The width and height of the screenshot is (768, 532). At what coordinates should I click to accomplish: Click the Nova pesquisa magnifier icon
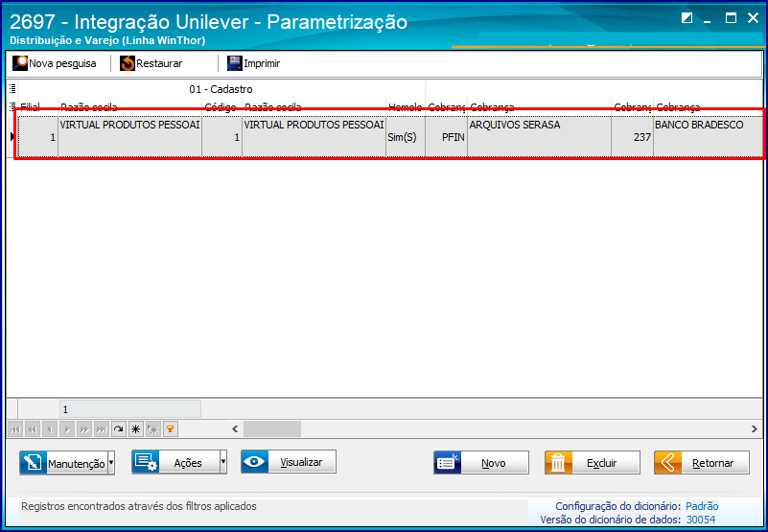coord(20,63)
